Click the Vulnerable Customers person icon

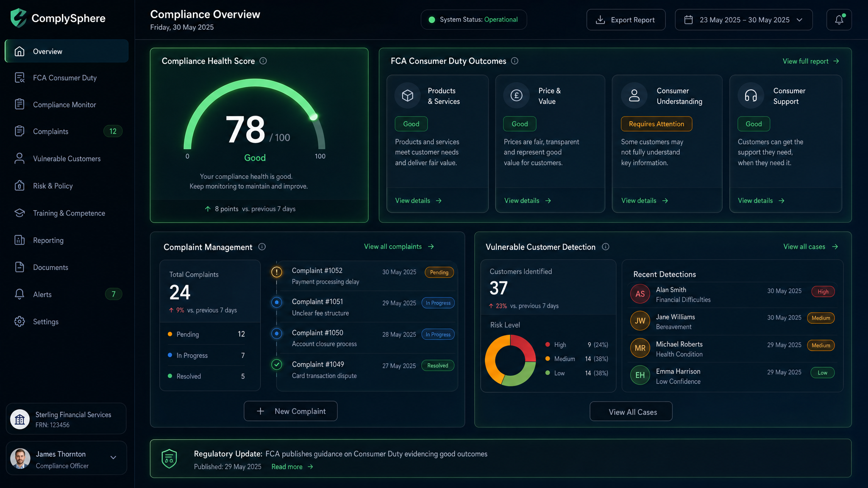coord(19,158)
